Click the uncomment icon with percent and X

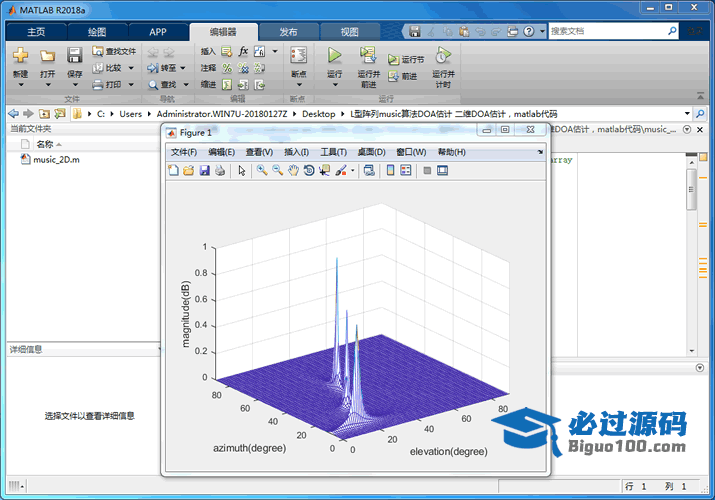[243, 68]
